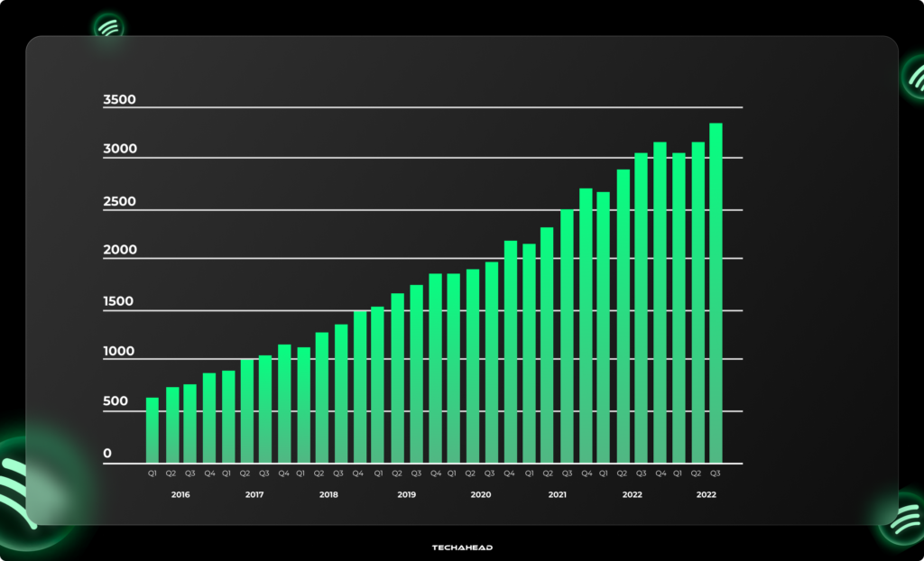Screen dimensions: 924x561
Task: Click the 2016 year label
Action: click(x=180, y=495)
